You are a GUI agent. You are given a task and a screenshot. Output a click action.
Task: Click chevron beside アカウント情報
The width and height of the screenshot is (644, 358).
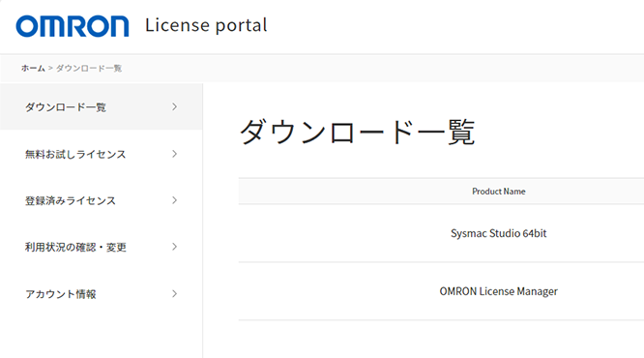pos(175,293)
